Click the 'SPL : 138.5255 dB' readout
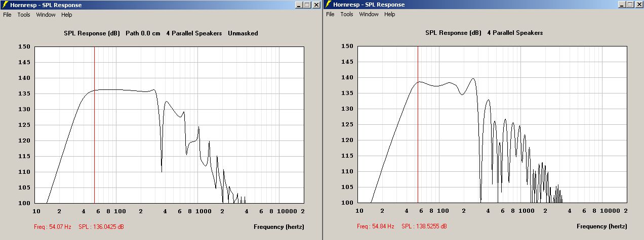 424,226
